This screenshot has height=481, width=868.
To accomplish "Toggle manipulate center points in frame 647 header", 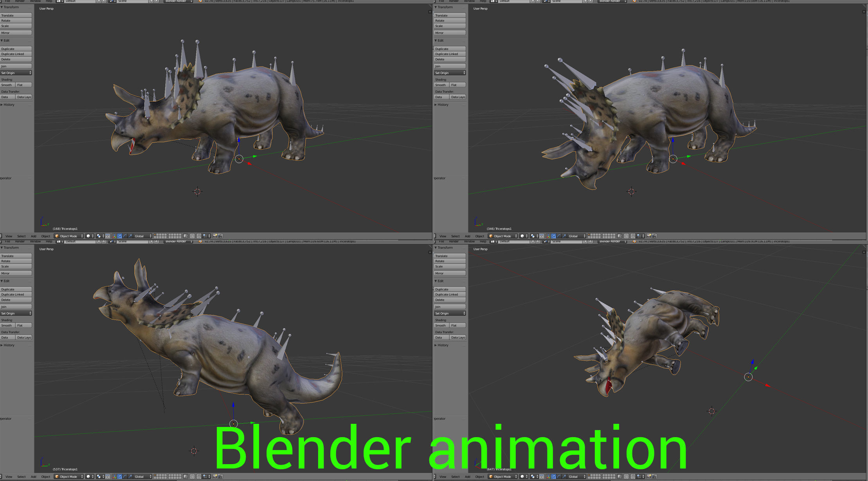I will (542, 476).
